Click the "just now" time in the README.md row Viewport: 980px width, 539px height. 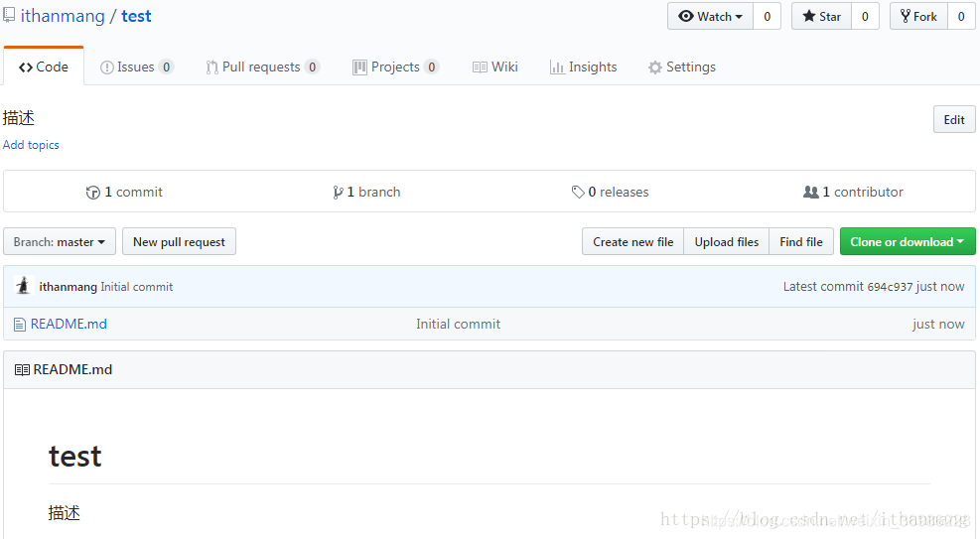pos(938,325)
